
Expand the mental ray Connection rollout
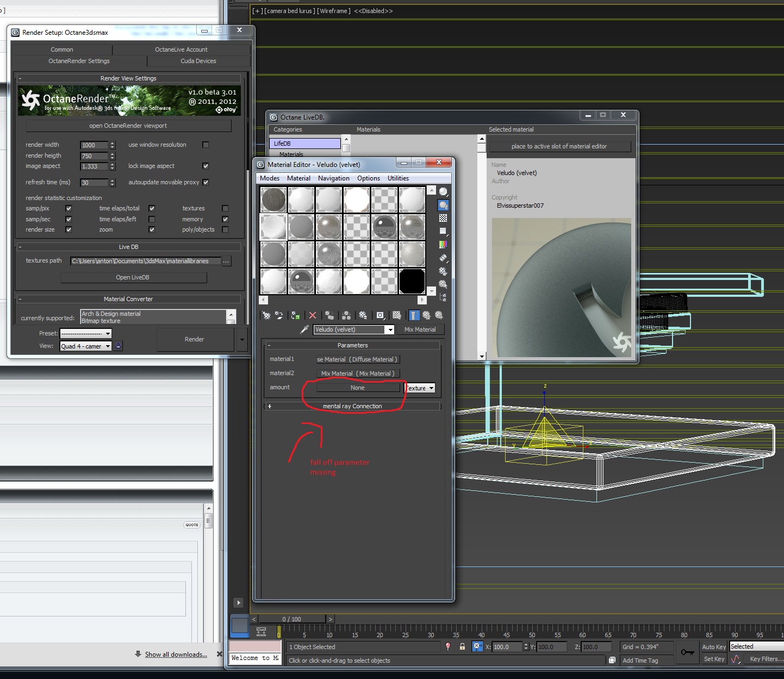click(352, 406)
